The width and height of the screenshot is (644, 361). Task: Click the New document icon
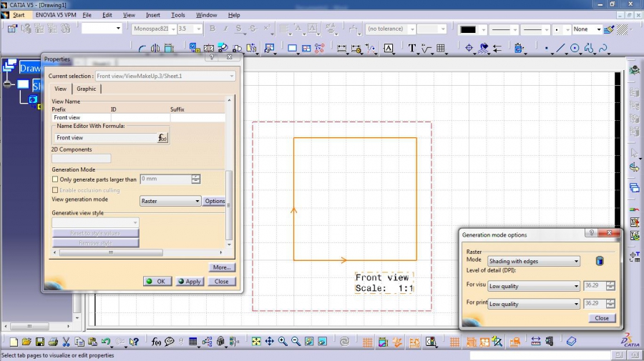pyautogui.click(x=14, y=342)
